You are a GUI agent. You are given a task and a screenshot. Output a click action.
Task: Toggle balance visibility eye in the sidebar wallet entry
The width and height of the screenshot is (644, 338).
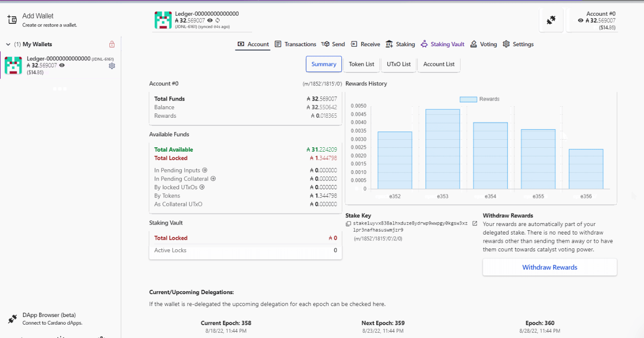(x=62, y=65)
